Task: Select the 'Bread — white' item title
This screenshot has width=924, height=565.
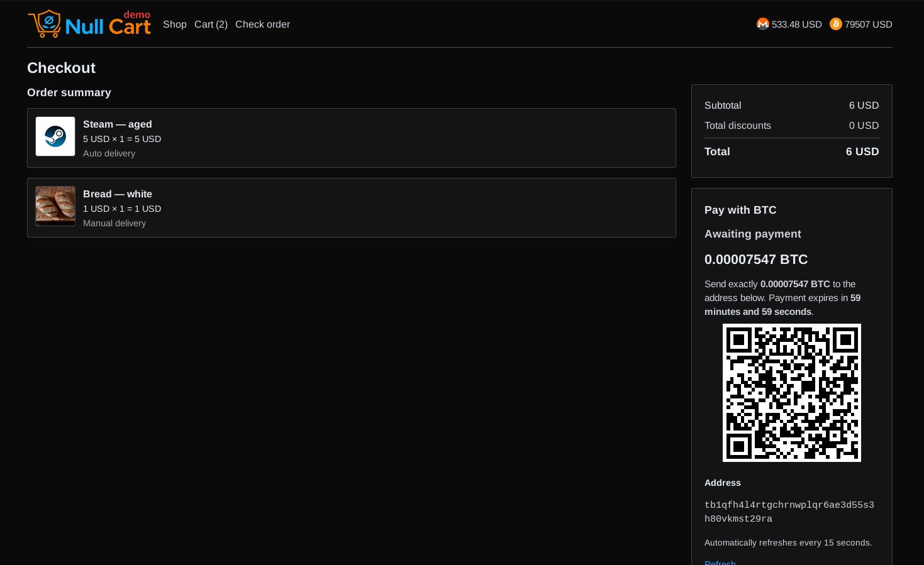Action: 118,194
